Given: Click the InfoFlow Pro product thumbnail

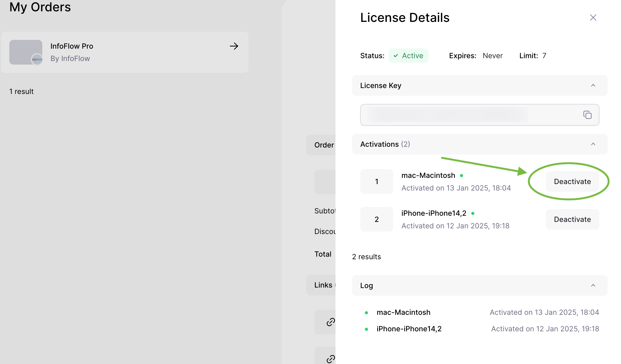Looking at the screenshot, I should pos(26,52).
